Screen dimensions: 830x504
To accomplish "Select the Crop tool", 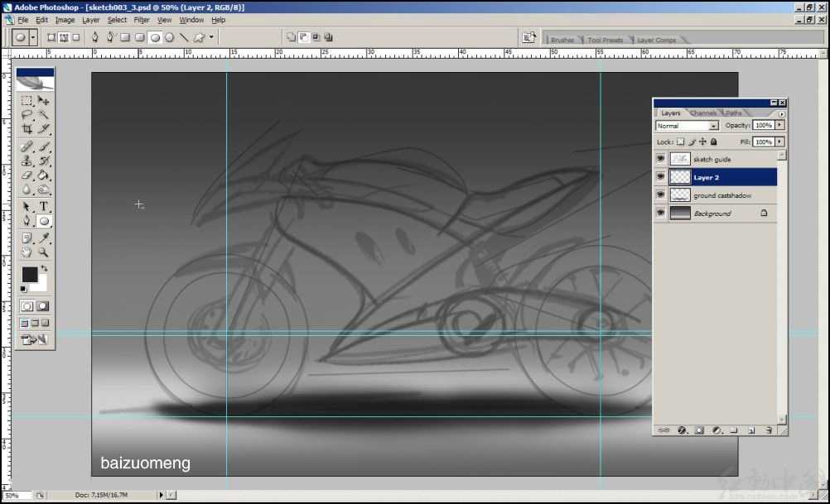I will 27,130.
